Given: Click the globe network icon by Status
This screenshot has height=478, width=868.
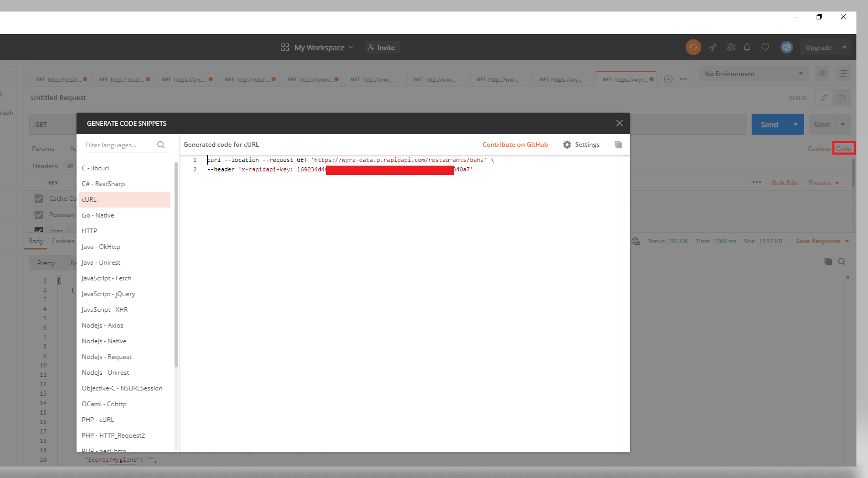Looking at the screenshot, I should (x=636, y=241).
